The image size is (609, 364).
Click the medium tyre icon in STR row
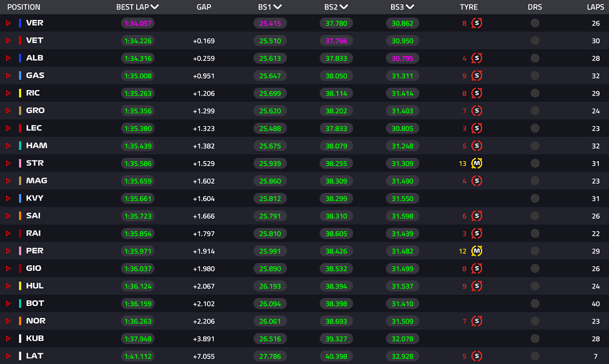(477, 164)
